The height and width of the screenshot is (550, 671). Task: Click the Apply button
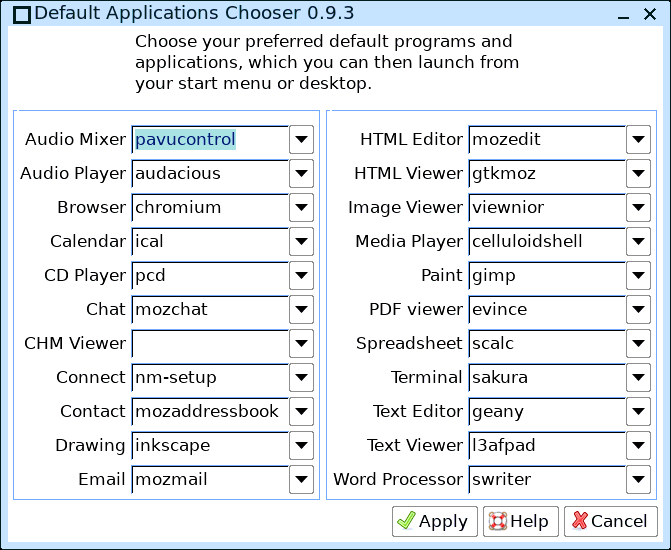pos(435,521)
